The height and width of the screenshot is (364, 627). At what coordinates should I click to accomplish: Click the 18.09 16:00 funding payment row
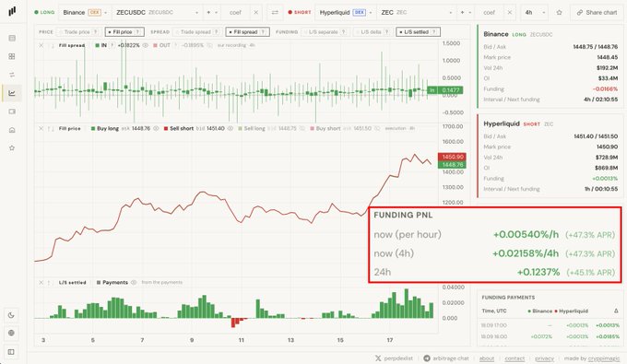point(550,336)
